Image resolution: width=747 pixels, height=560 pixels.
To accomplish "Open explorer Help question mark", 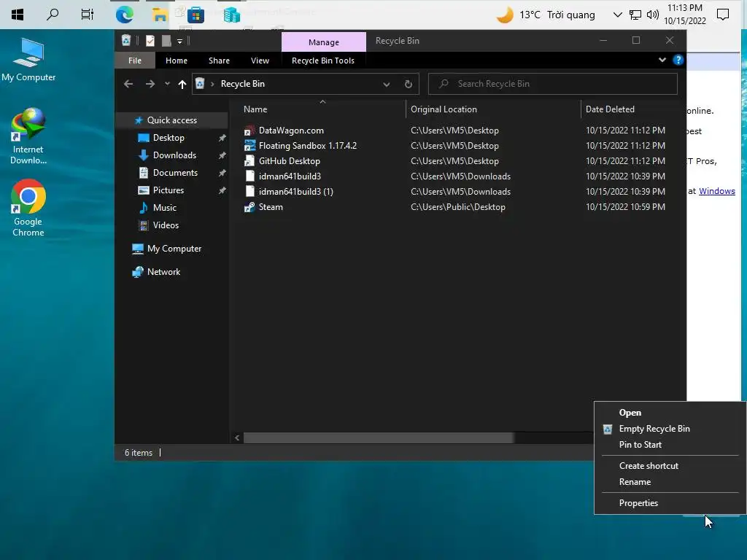I will point(678,60).
